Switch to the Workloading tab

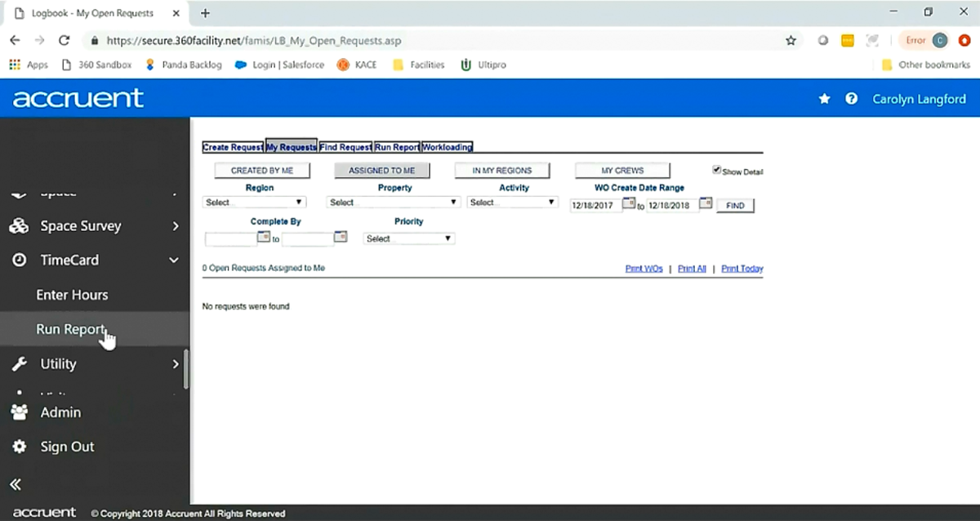click(x=447, y=147)
